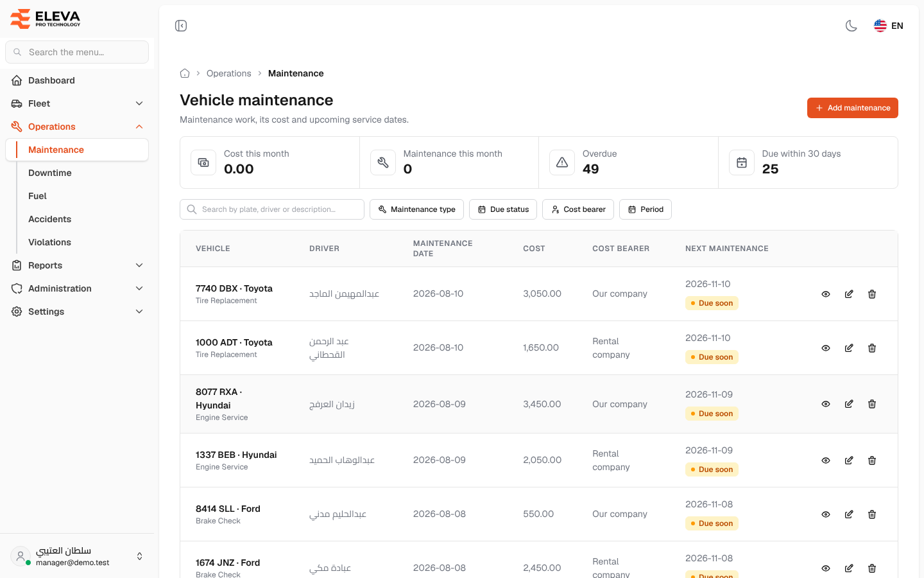Focus the plate, driver or description search

click(x=272, y=209)
